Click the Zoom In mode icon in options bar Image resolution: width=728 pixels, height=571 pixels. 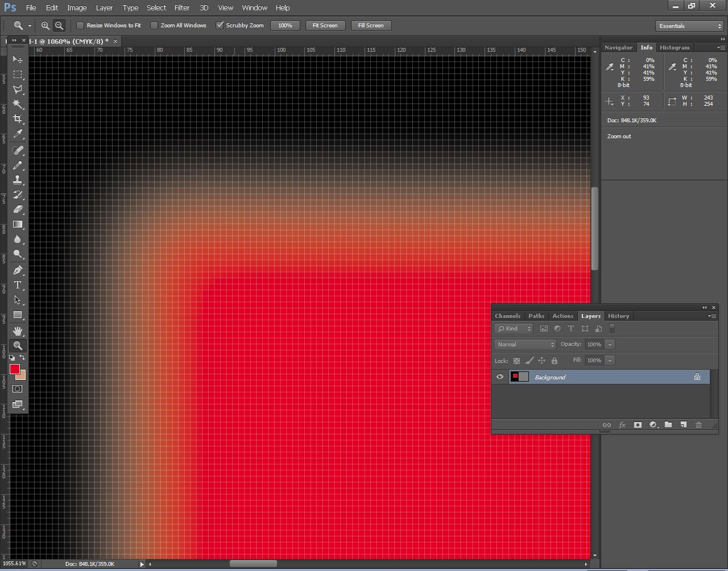[x=45, y=26]
